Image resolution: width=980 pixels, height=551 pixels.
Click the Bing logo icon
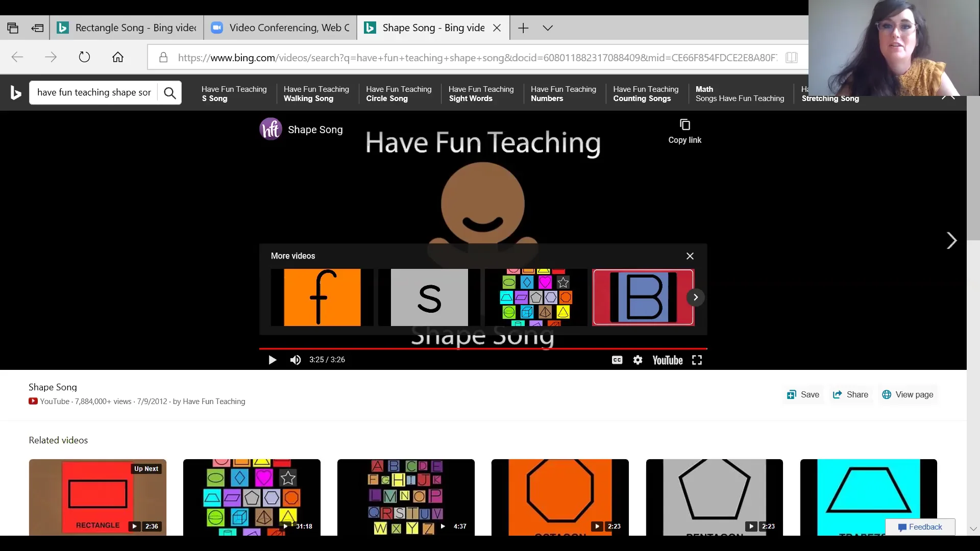coord(16,93)
